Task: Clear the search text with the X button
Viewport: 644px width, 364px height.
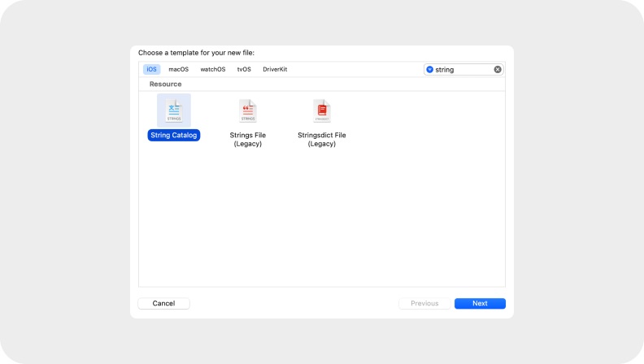Action: click(x=498, y=70)
